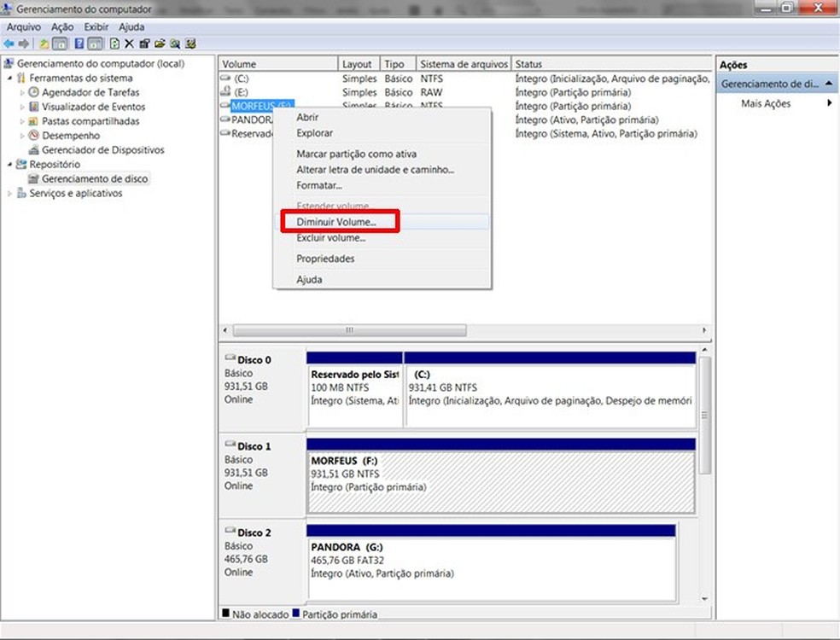Collapse the Ferramentas do sistema node
Viewport: 840px width, 640px height.
coord(9,79)
